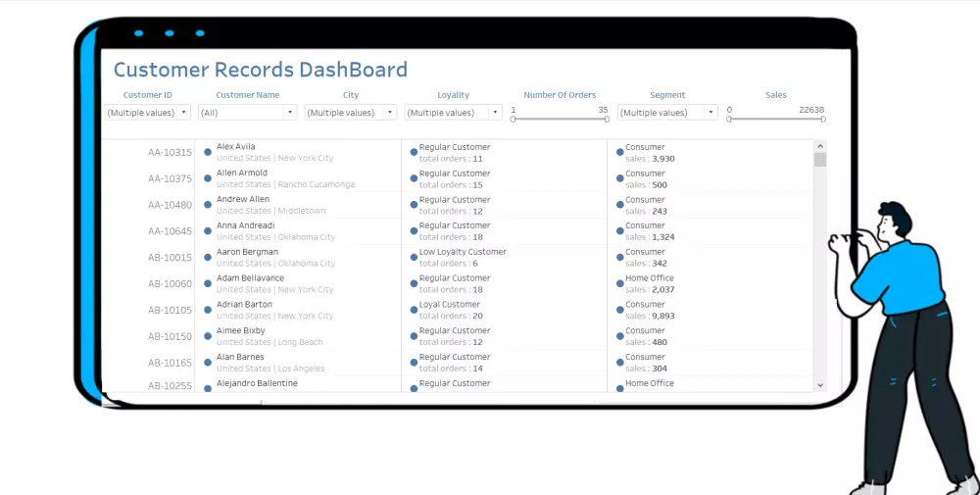Image resolution: width=980 pixels, height=495 pixels.
Task: Click sales : 9,893 value
Action: (x=650, y=316)
